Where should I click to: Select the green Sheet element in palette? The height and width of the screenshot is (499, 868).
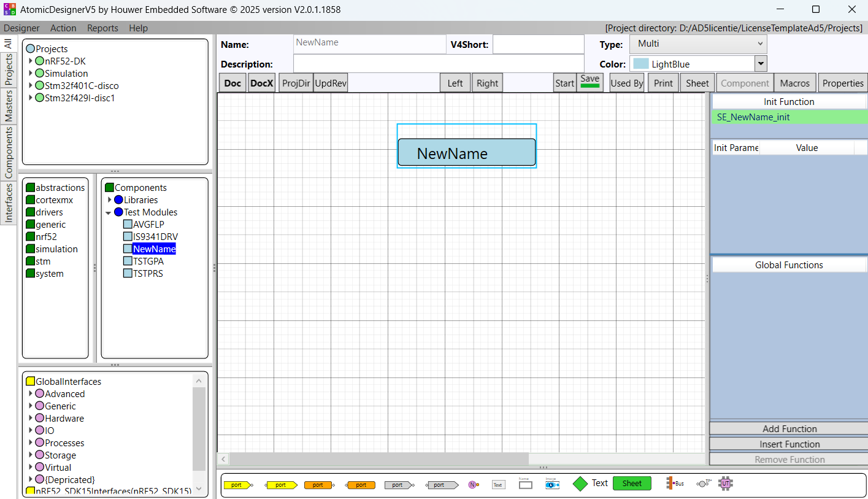click(632, 484)
